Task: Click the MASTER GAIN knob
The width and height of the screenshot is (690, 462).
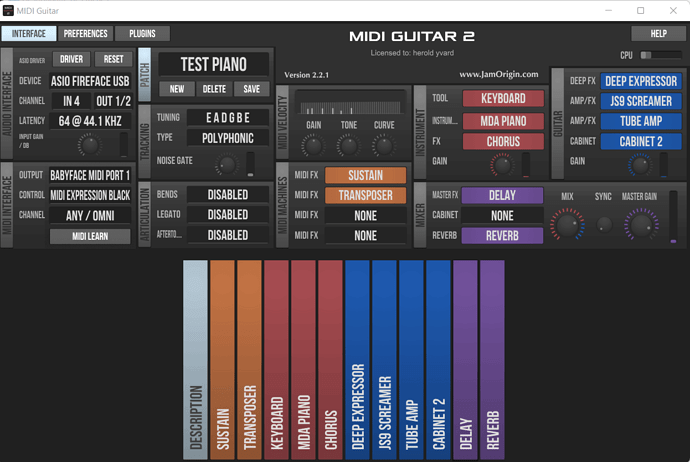Action: pyautogui.click(x=641, y=224)
